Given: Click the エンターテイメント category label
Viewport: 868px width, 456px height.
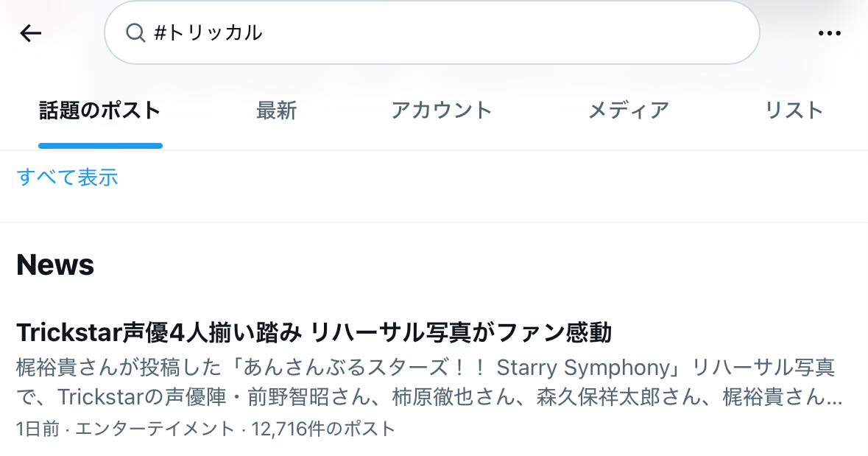Looking at the screenshot, I should (x=153, y=429).
